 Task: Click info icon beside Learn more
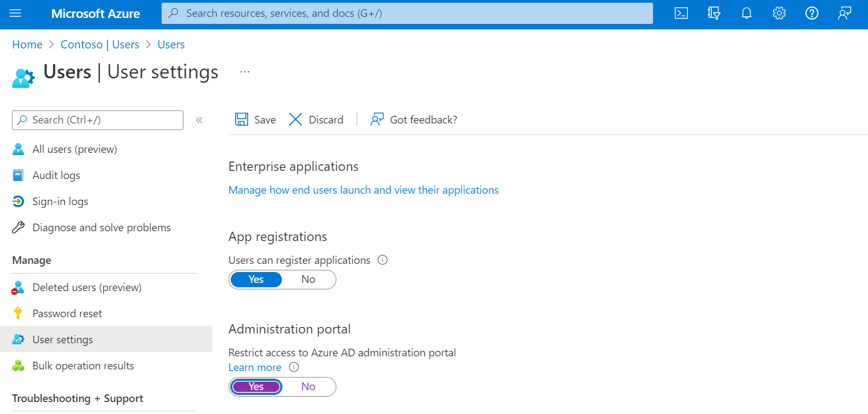pyautogui.click(x=294, y=367)
